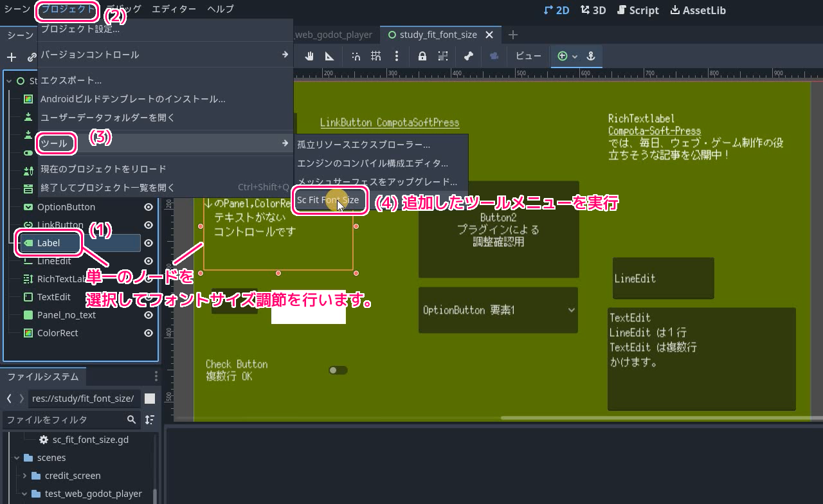The height and width of the screenshot is (504, 823).
Task: Select the Ruler mode tool
Action: click(x=329, y=56)
